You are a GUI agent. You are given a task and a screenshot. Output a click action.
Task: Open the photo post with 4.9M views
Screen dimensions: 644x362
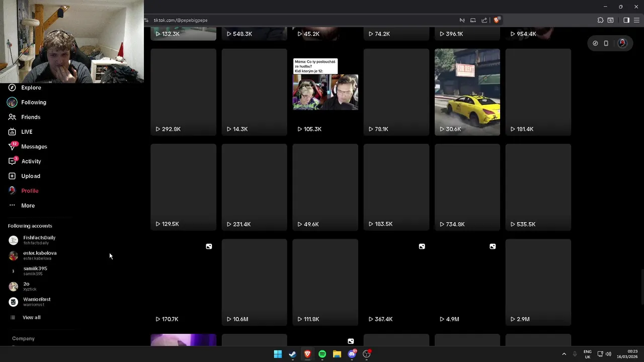(467, 282)
